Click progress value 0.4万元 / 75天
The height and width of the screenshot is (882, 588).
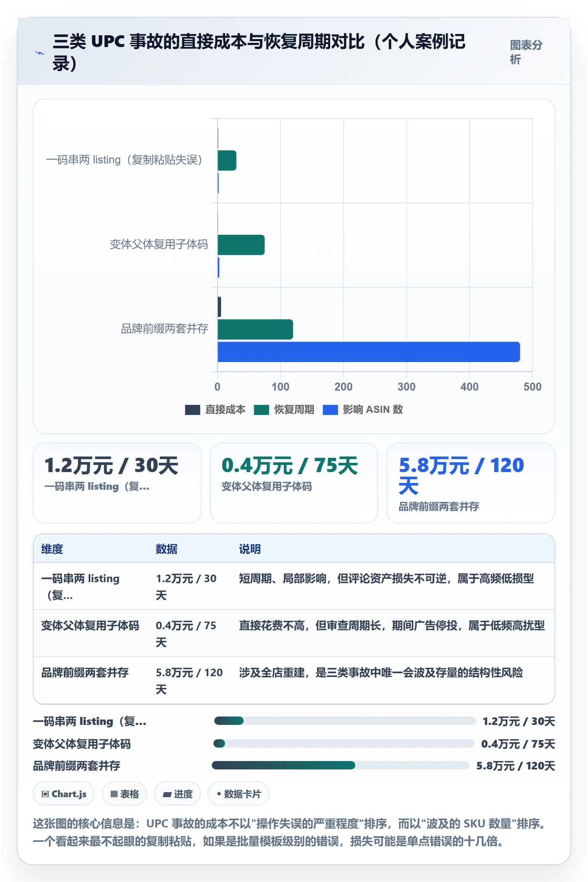click(x=518, y=744)
